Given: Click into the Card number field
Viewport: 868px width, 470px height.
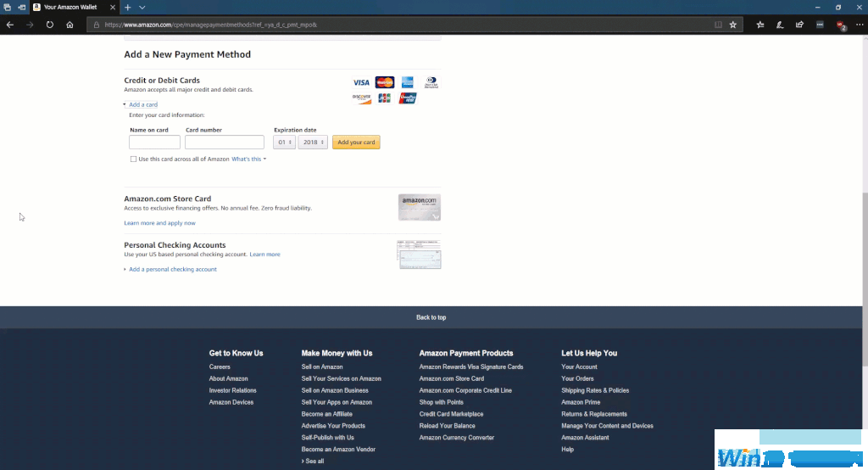Looking at the screenshot, I should [x=225, y=143].
